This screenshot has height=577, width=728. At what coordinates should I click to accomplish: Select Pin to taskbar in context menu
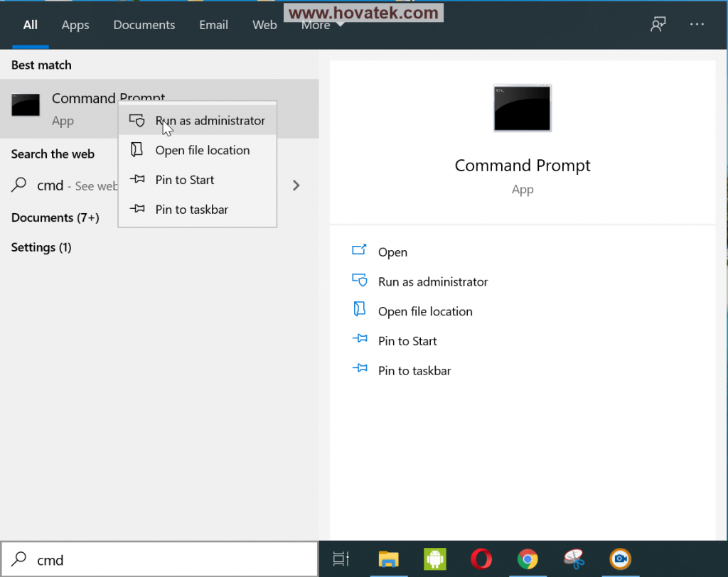coord(191,210)
